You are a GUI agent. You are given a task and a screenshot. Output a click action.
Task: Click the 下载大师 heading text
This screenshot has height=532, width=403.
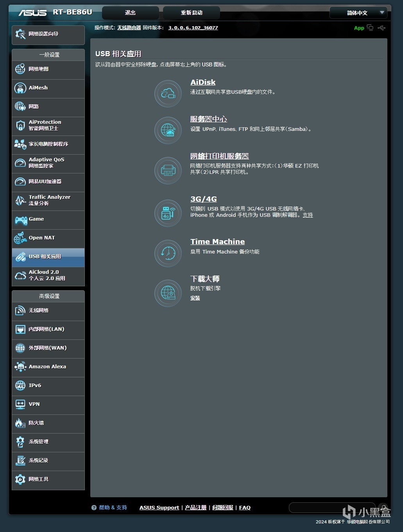pos(205,279)
